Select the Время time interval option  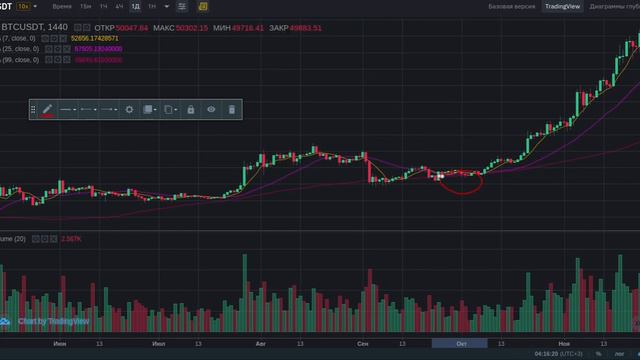[62, 7]
